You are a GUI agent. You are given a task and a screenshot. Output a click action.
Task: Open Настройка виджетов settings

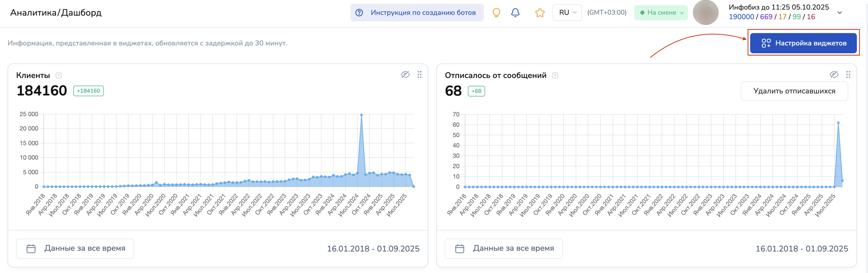point(803,43)
